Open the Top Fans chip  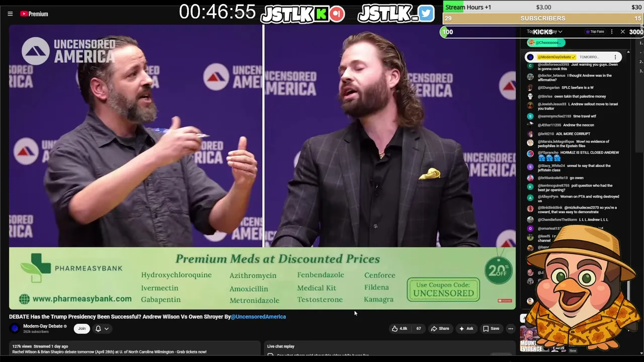click(595, 32)
